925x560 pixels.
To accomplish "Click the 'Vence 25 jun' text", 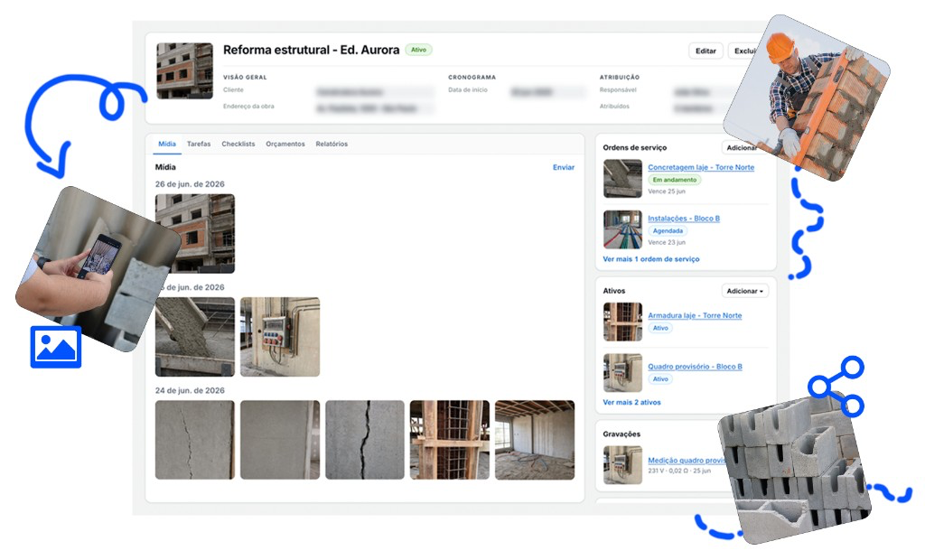I will pos(667,191).
